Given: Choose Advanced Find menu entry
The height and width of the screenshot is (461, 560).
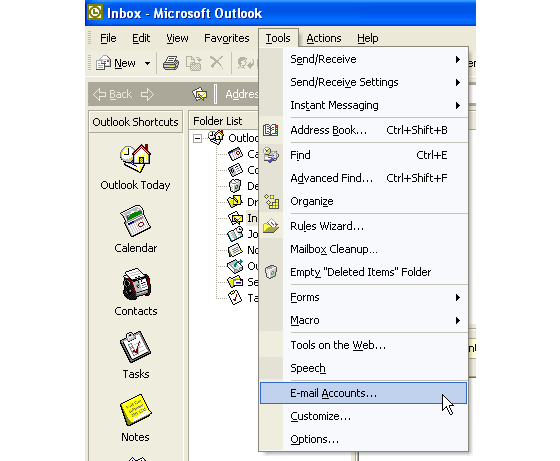Looking at the screenshot, I should pos(364,178).
